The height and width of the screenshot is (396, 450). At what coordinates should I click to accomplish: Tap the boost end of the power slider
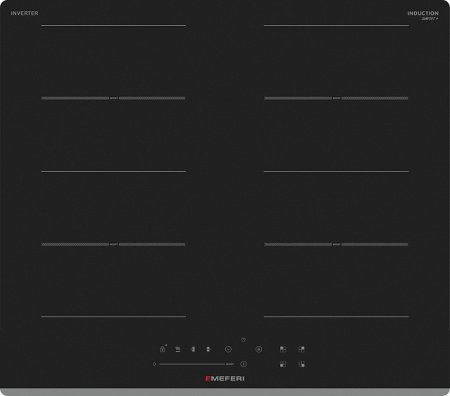click(230, 364)
